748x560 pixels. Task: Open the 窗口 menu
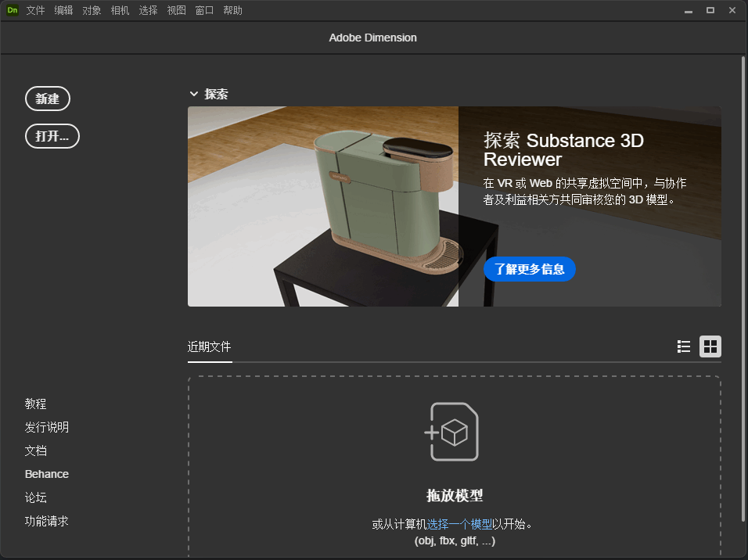[x=204, y=10]
